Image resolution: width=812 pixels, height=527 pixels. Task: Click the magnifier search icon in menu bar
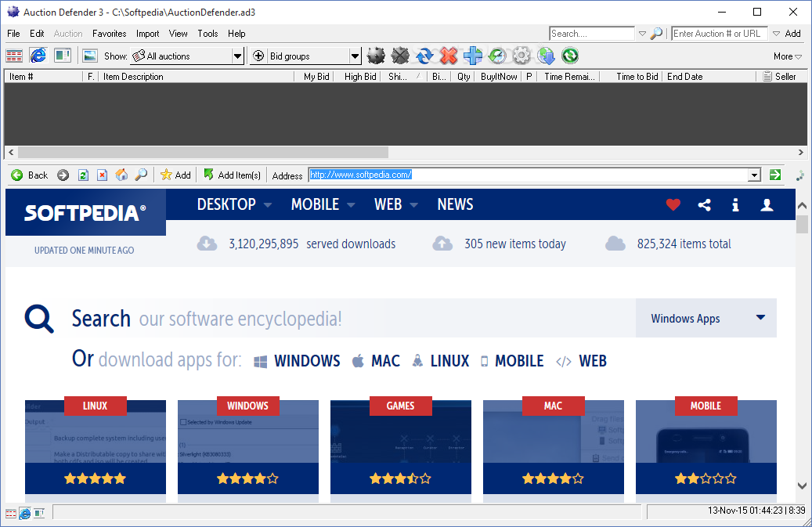click(x=656, y=34)
